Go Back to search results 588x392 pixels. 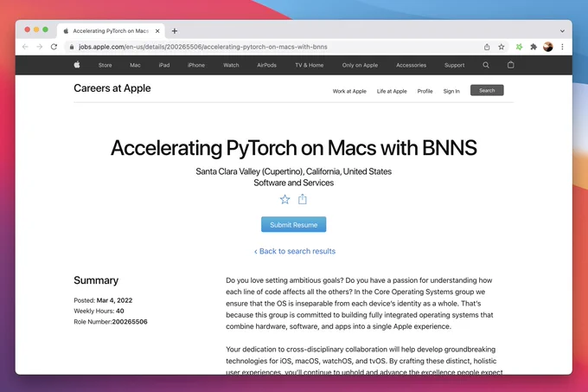pyautogui.click(x=295, y=251)
